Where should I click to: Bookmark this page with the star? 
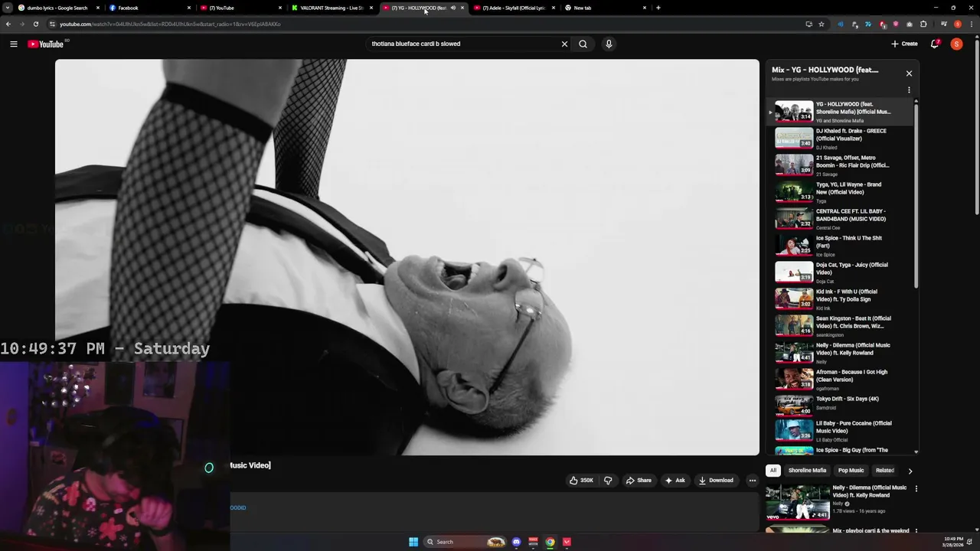(x=822, y=24)
